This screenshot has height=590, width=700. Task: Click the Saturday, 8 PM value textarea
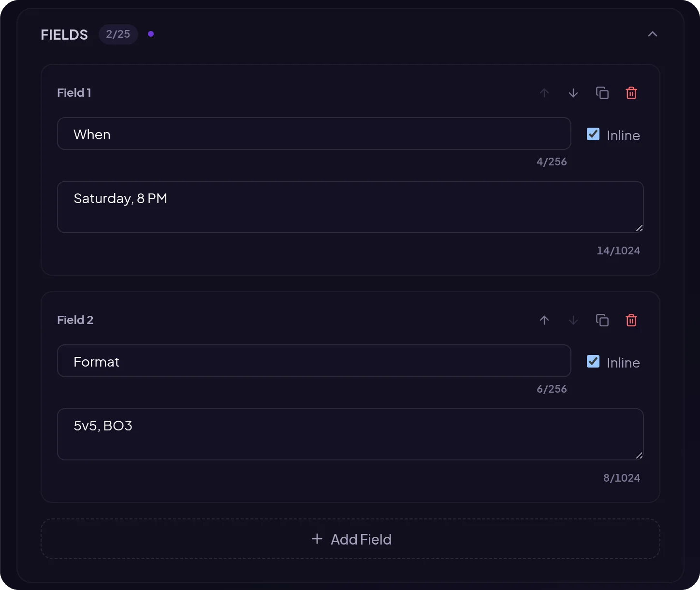pos(350,207)
